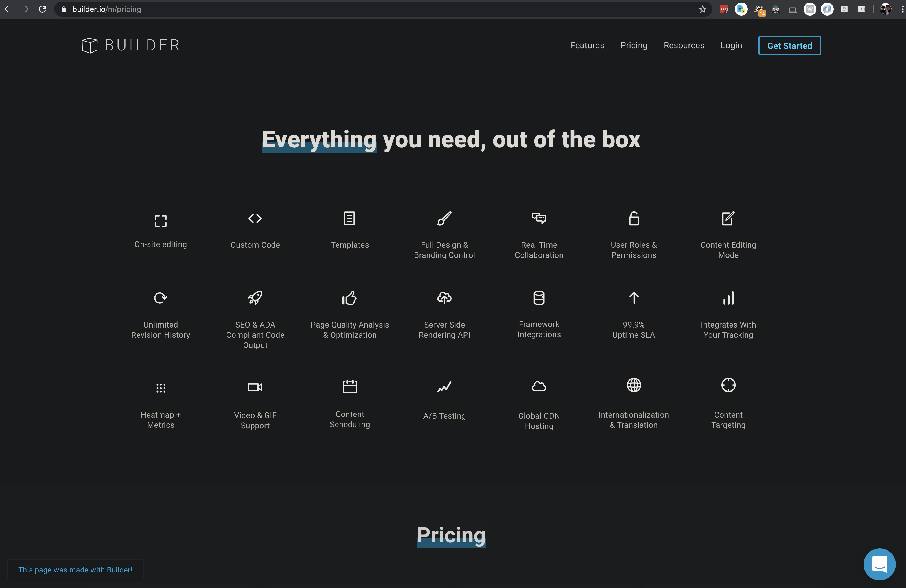The width and height of the screenshot is (906, 588).
Task: Click 'Integrates With Your Tracking' text
Action: pos(728,330)
